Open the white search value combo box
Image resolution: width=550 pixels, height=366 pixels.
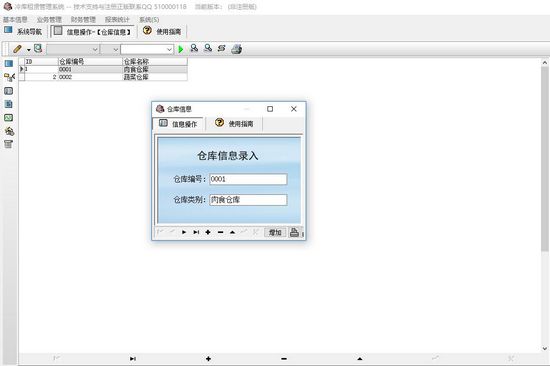[147, 49]
